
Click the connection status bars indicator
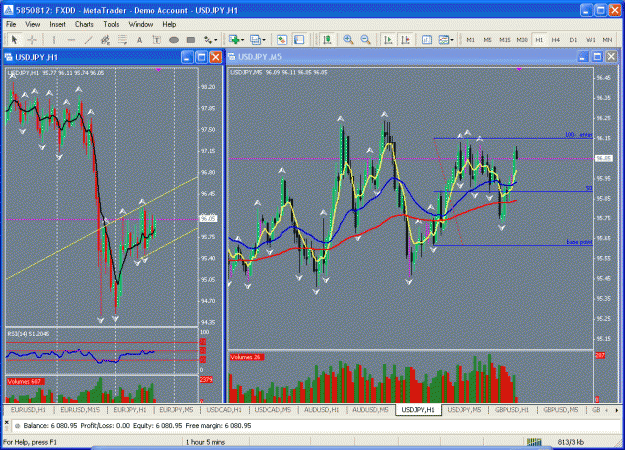[x=534, y=442]
